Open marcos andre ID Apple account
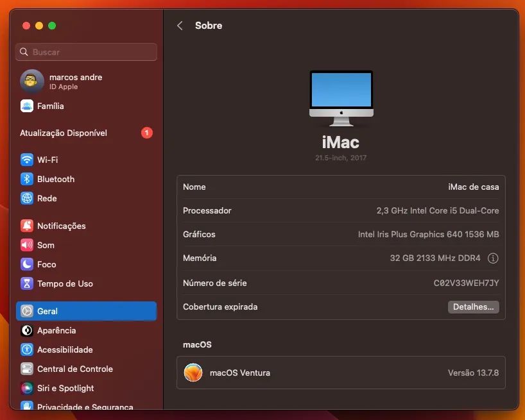This screenshot has height=420, width=525. coord(86,81)
